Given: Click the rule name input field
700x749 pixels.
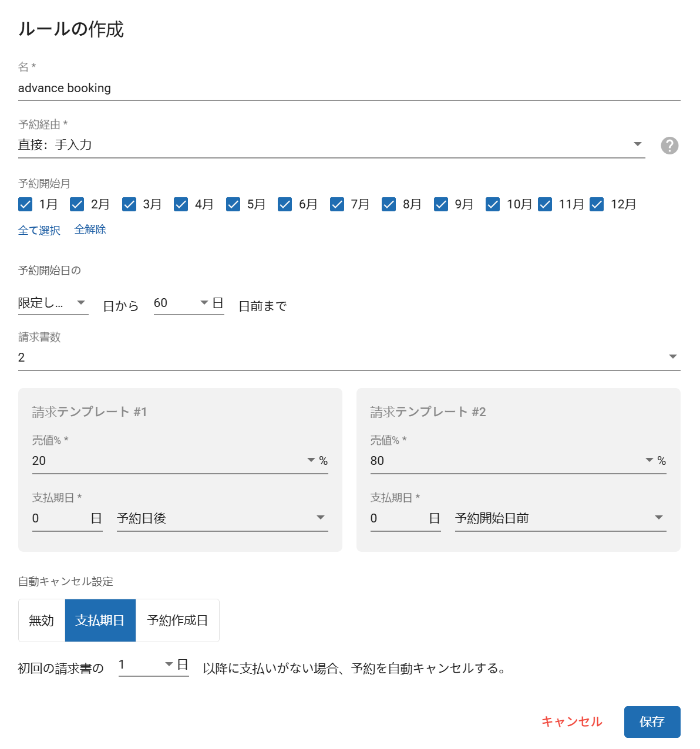Looking at the screenshot, I should coord(349,88).
